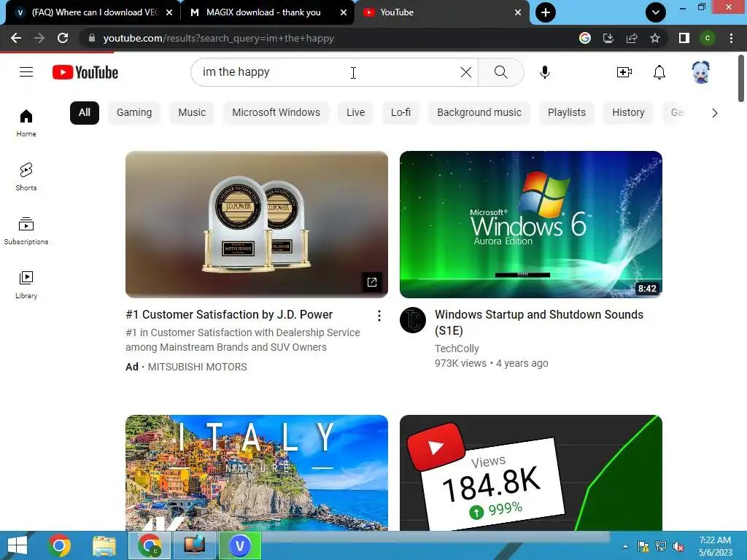Image resolution: width=747 pixels, height=560 pixels.
Task: Select the Playlists filter chip
Action: (x=566, y=113)
